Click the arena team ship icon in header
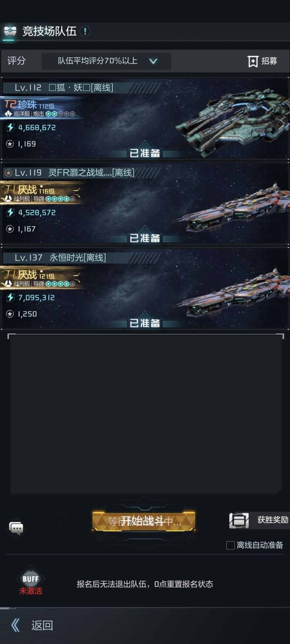Image resolution: width=290 pixels, height=644 pixels. tap(10, 31)
